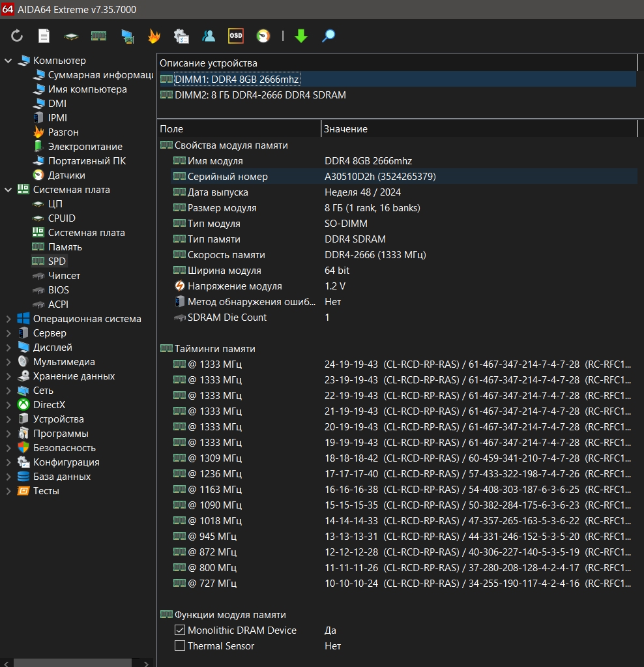The height and width of the screenshot is (667, 644).
Task: Collapse the Системная плата root node
Action: pyautogui.click(x=8, y=190)
